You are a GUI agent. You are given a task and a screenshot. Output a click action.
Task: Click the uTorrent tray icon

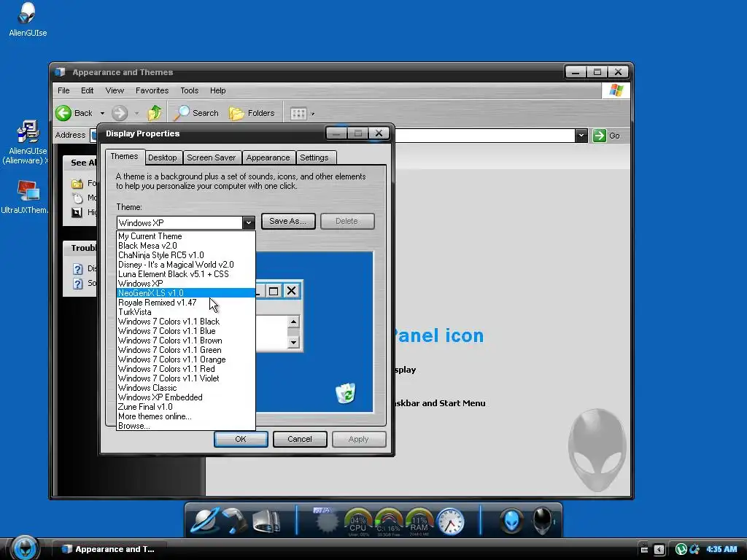coord(681,549)
